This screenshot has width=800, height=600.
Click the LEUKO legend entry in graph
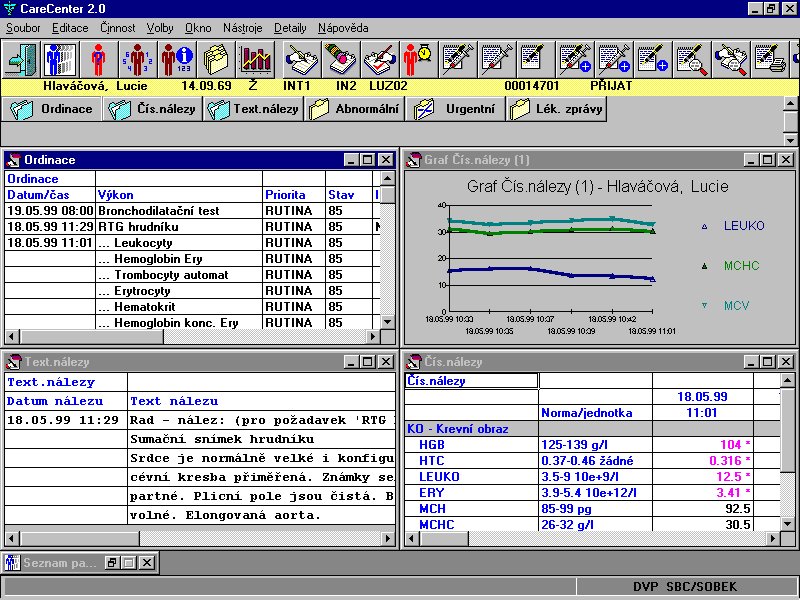coord(733,226)
